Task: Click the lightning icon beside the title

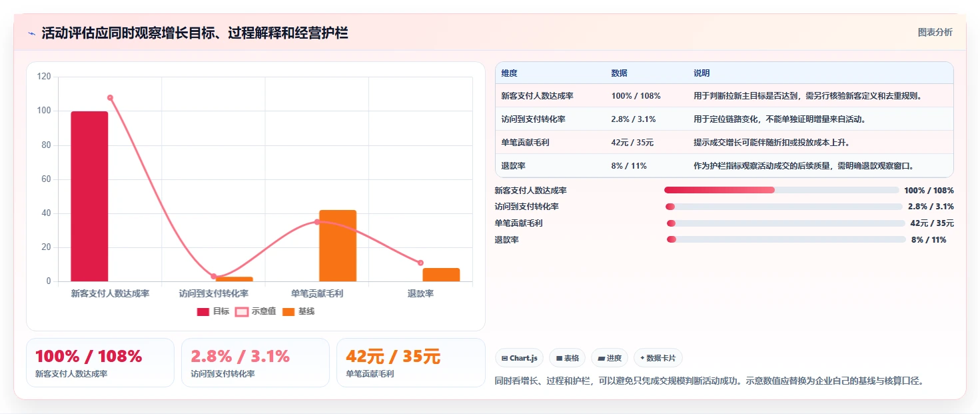Action: pyautogui.click(x=31, y=33)
